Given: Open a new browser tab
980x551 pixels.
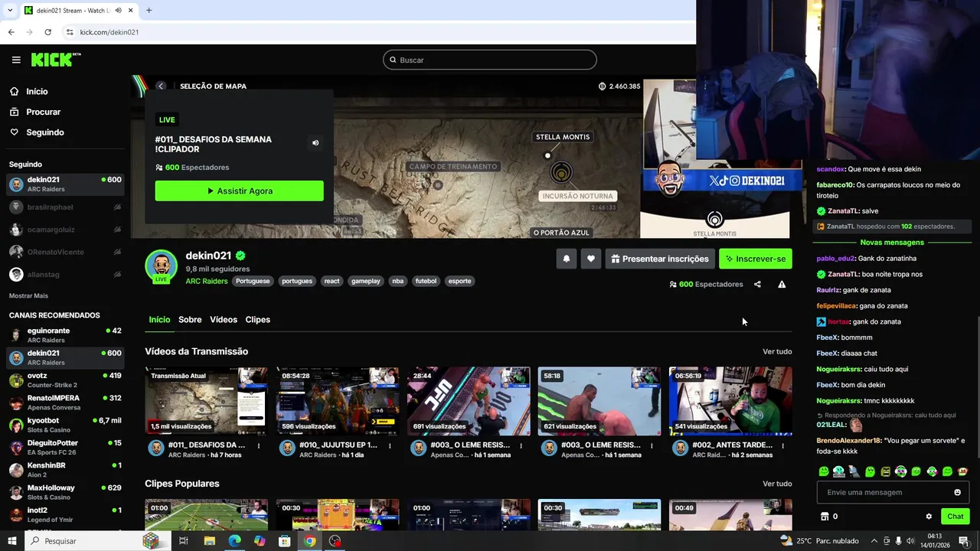Looking at the screenshot, I should point(149,10).
